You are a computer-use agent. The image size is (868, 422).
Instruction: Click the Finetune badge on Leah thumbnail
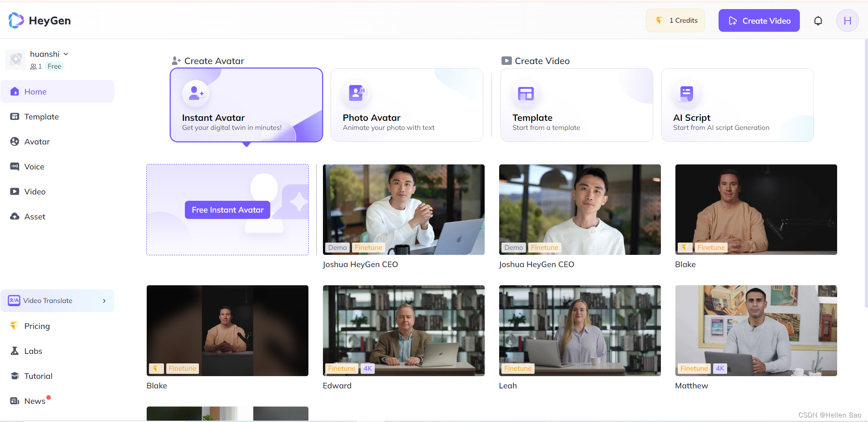(x=518, y=368)
